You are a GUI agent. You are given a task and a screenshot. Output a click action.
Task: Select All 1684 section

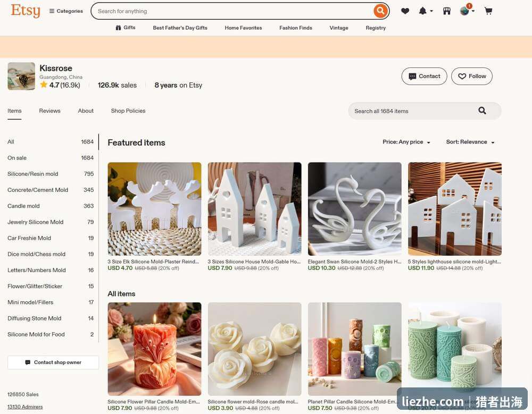(x=51, y=142)
